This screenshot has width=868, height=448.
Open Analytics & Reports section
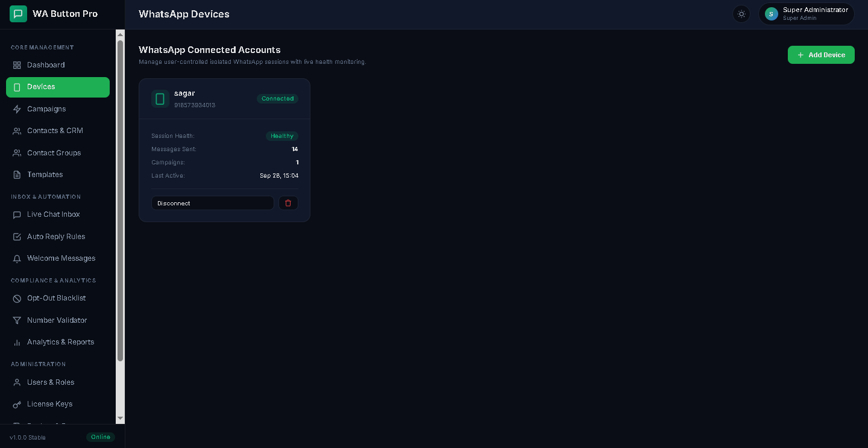[x=58, y=342]
